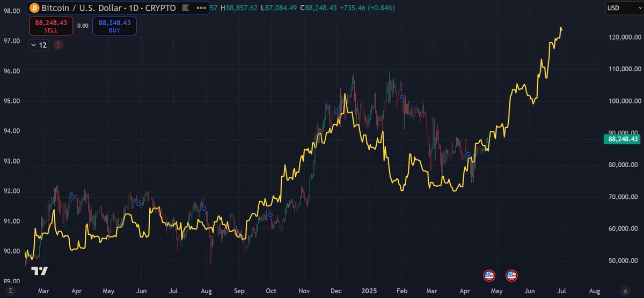Click the red SELL 88,248.43 button
Screen dimensions: 644x298
(x=52, y=26)
